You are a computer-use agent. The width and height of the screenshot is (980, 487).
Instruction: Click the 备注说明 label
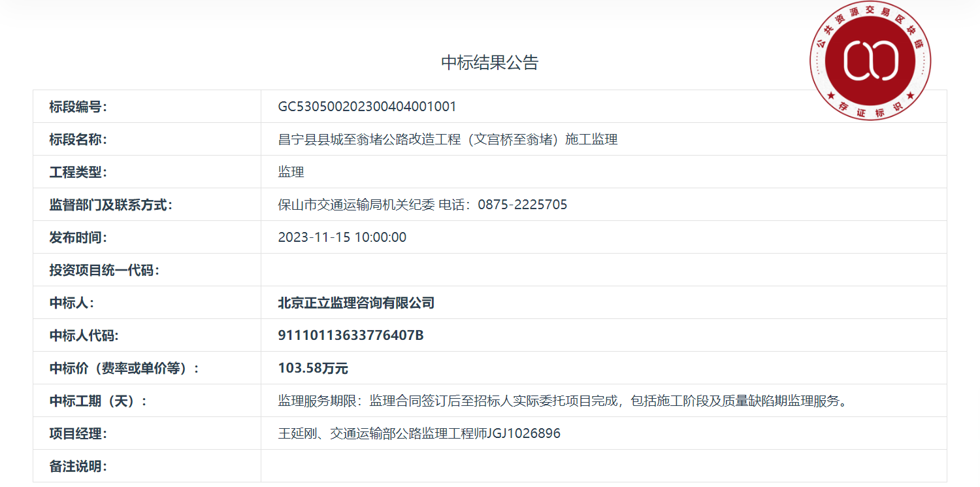tap(78, 466)
